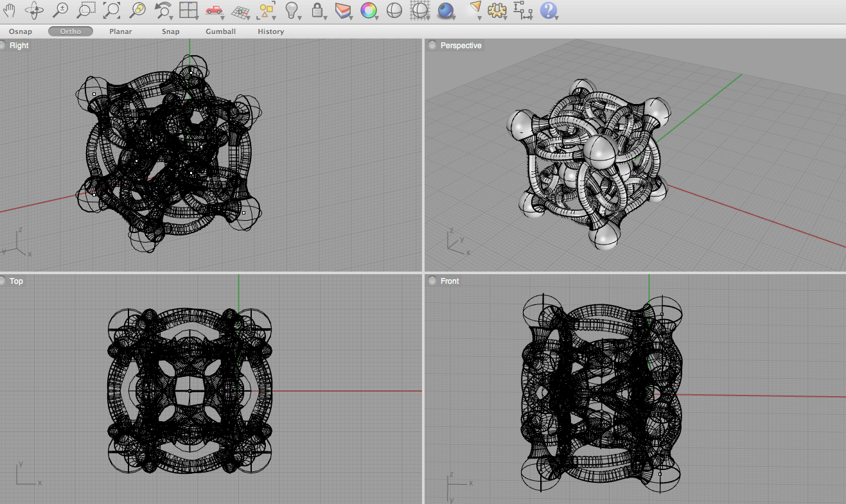846x504 pixels.
Task: Click the padlock lock objects icon
Action: [x=317, y=10]
